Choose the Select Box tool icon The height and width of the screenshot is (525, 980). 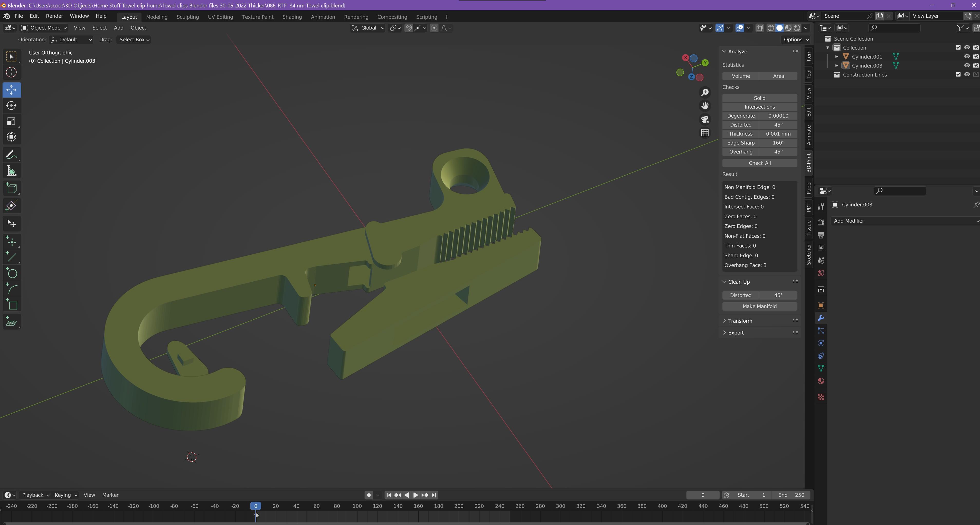tap(11, 56)
